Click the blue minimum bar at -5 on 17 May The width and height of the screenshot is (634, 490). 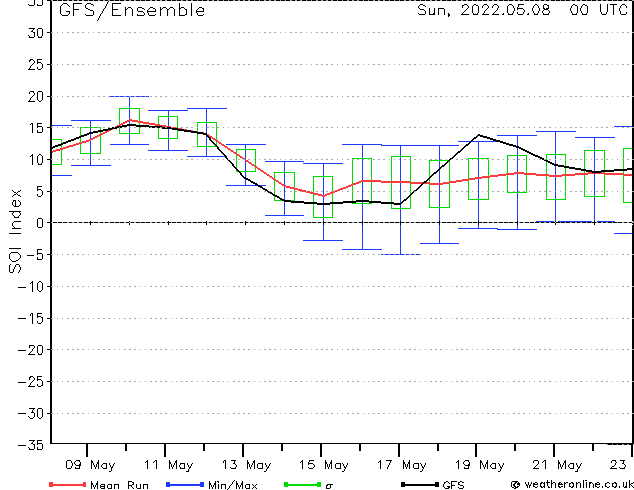click(401, 255)
